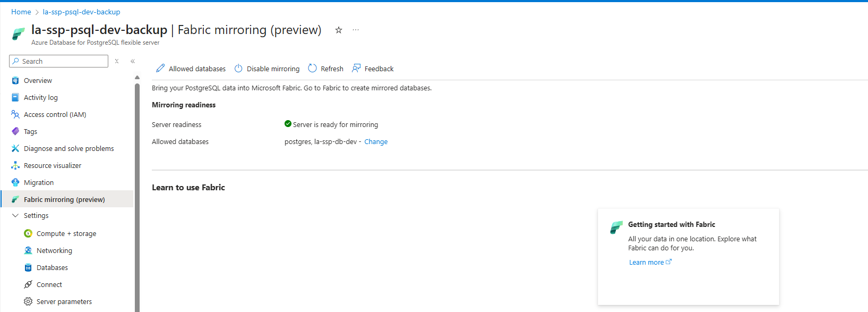Screen dimensions: 868x312
Task: Click the 'Learn to use Fabric' heading
Action: (x=188, y=188)
